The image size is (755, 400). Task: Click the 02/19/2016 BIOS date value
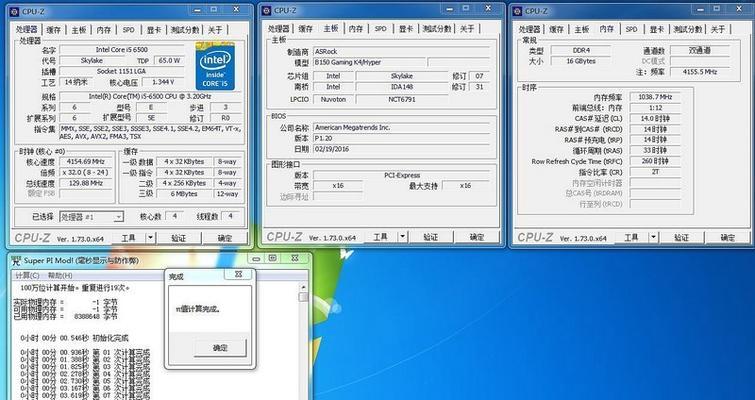click(x=402, y=149)
